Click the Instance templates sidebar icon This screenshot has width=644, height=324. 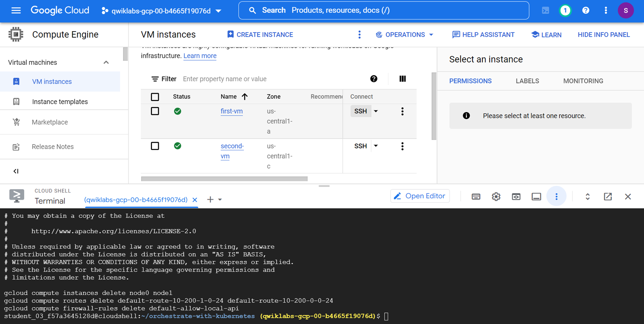[x=16, y=101]
